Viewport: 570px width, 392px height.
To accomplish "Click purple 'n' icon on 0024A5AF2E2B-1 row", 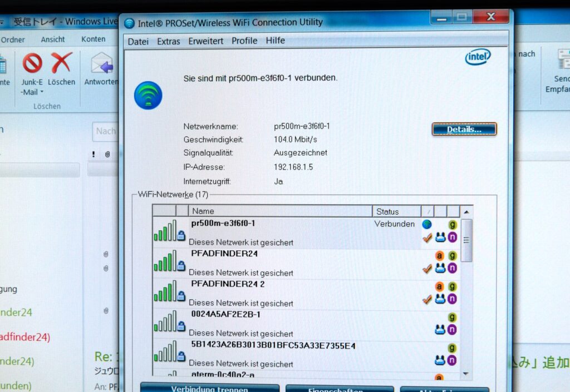I will pyautogui.click(x=452, y=329).
